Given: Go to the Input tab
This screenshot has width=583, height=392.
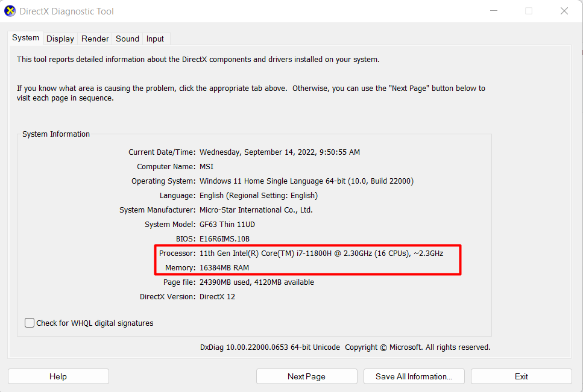Looking at the screenshot, I should click(x=155, y=39).
